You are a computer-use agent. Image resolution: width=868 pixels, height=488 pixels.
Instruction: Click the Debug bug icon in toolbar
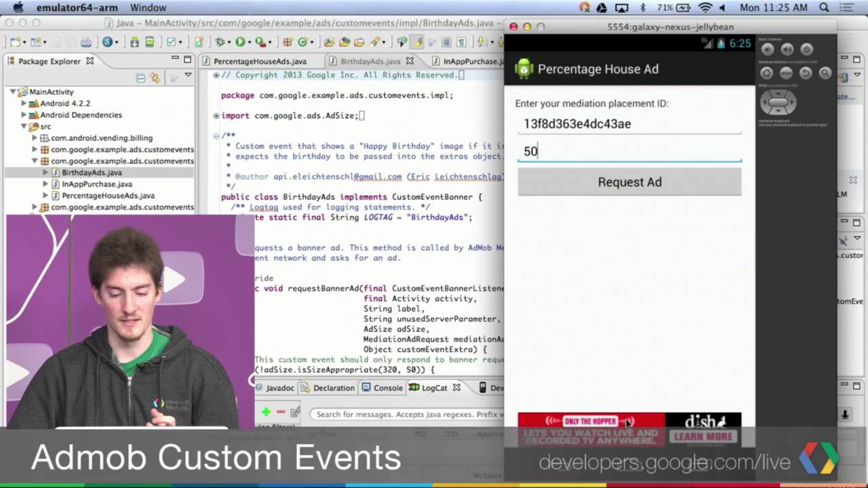220,42
